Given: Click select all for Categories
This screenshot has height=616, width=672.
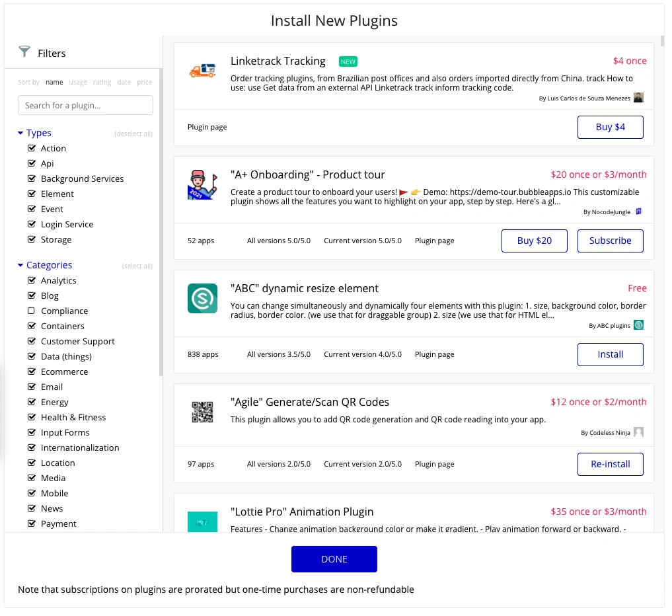Looking at the screenshot, I should pos(137,266).
